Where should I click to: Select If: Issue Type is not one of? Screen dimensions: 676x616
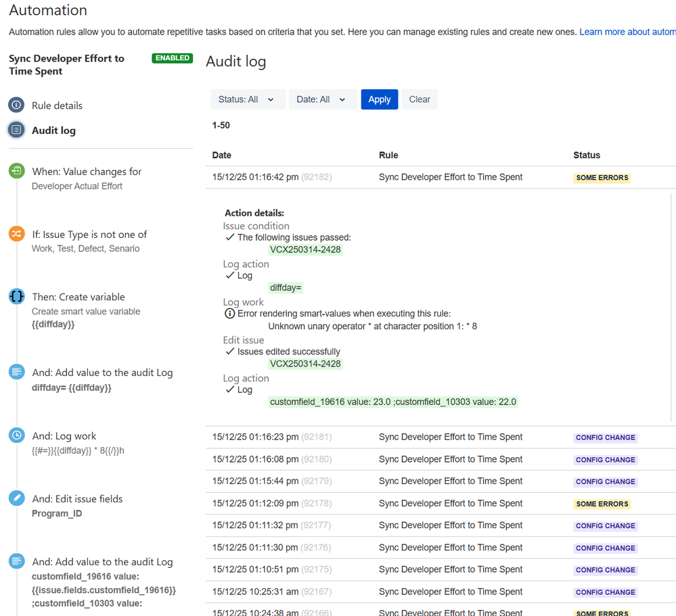pyautogui.click(x=89, y=241)
